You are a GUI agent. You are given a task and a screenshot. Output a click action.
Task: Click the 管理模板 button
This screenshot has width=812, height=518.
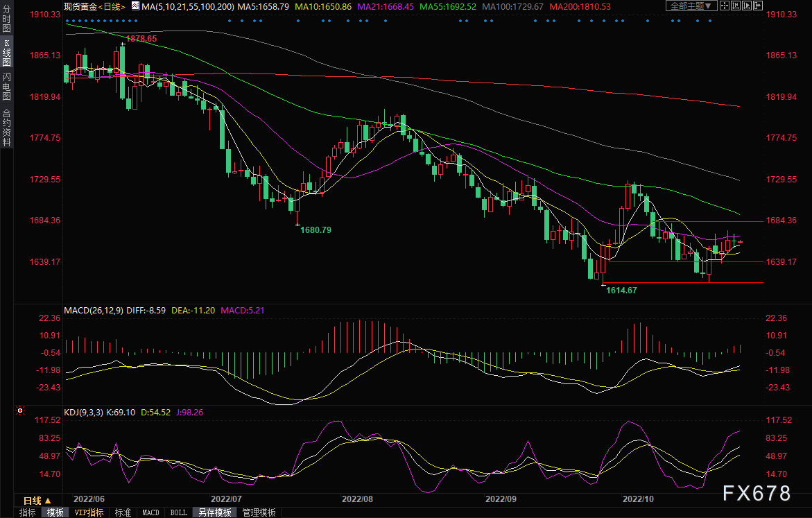pyautogui.click(x=259, y=512)
